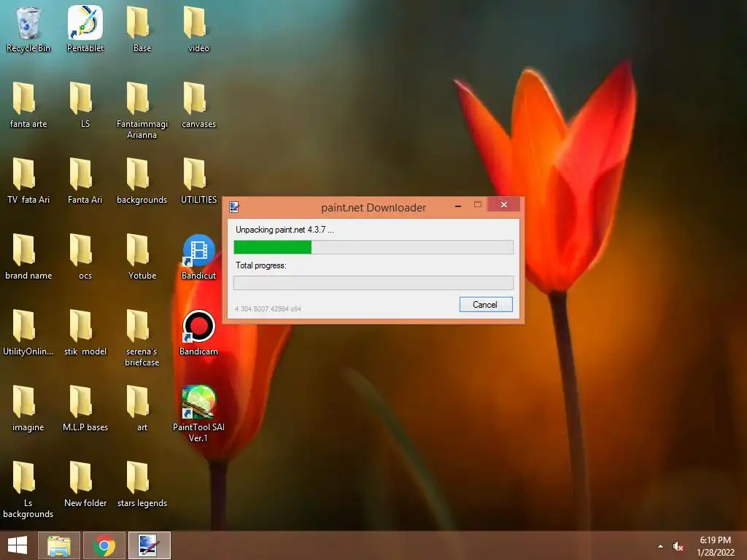Show hidden system tray icons
This screenshot has height=560, width=747.
point(660,546)
